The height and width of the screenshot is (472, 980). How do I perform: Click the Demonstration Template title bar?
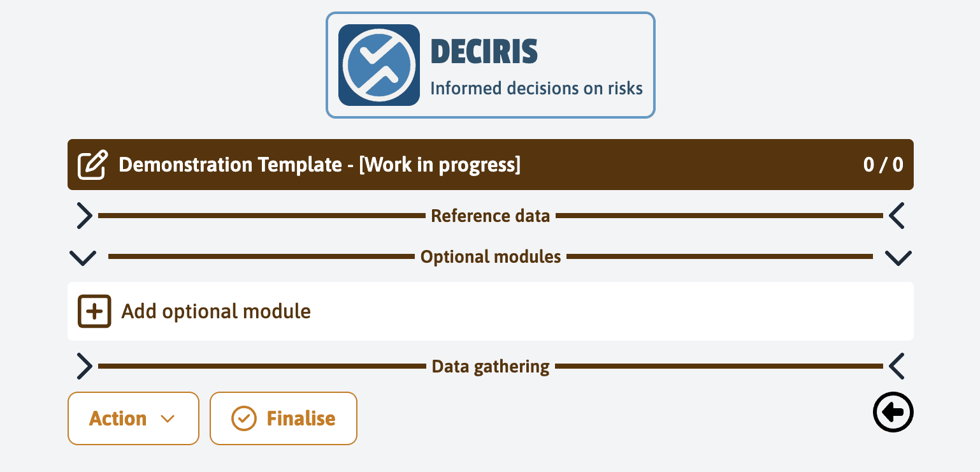319,165
